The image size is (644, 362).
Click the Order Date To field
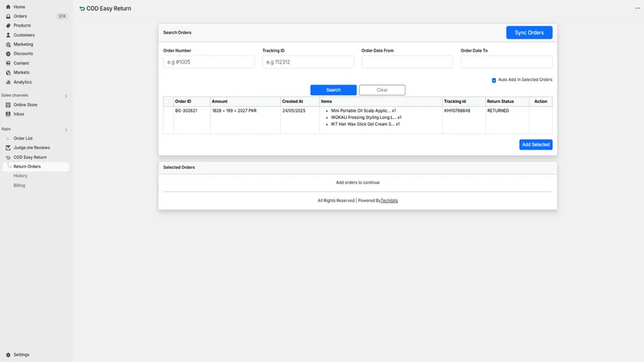(x=506, y=62)
